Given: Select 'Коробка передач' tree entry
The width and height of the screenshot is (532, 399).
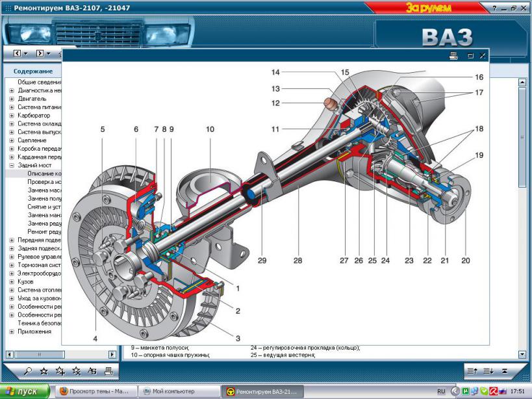Looking at the screenshot, I should tap(40, 149).
